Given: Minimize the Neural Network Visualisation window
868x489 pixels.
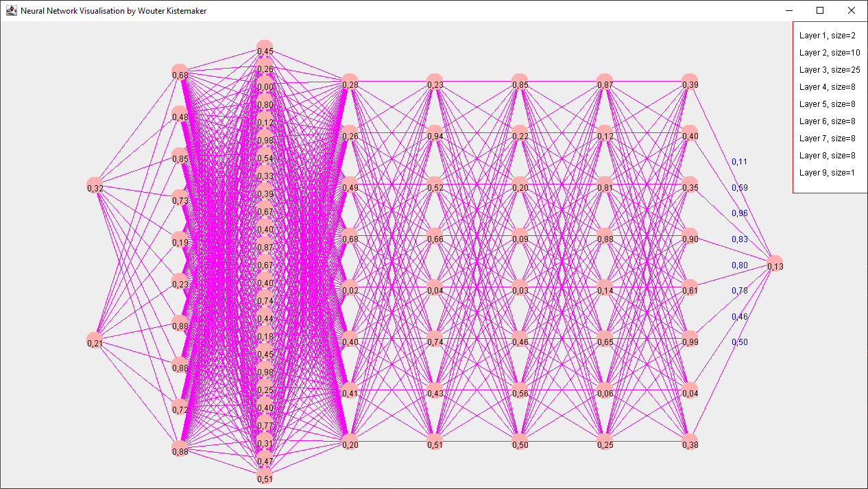Looking at the screenshot, I should [x=788, y=11].
